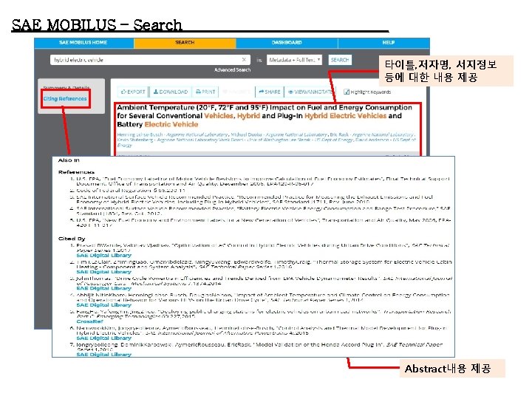Open the SAE Digital Library link under Cited By item 7
532x399 pixels.
104,355
